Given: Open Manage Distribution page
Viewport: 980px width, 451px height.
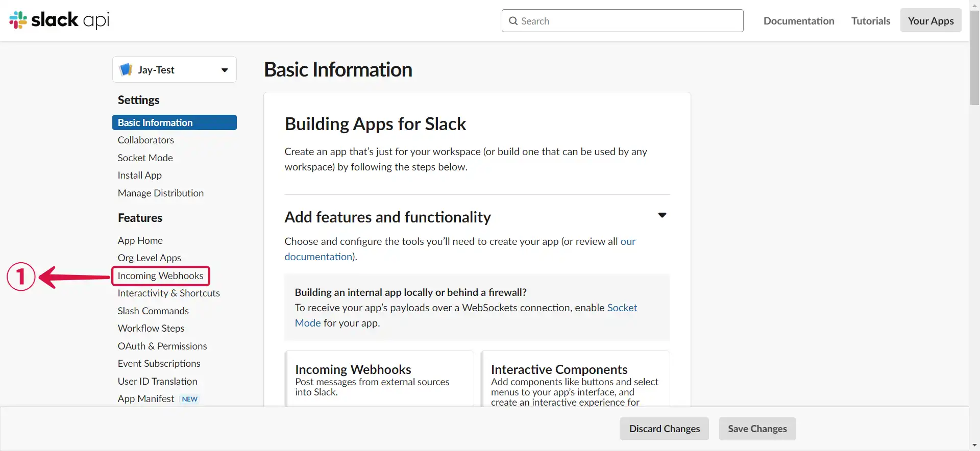Looking at the screenshot, I should click(x=161, y=193).
